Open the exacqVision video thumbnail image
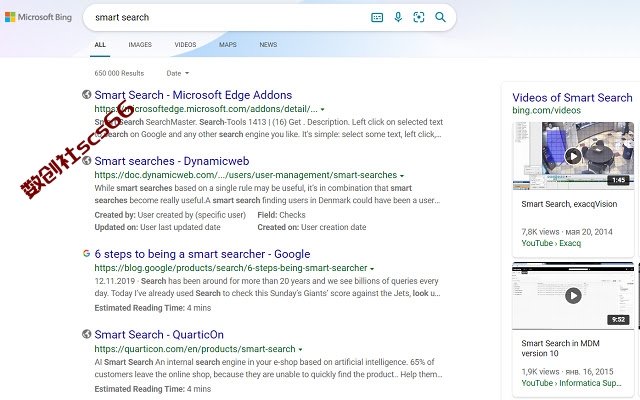The width and height of the screenshot is (640, 400). (573, 156)
